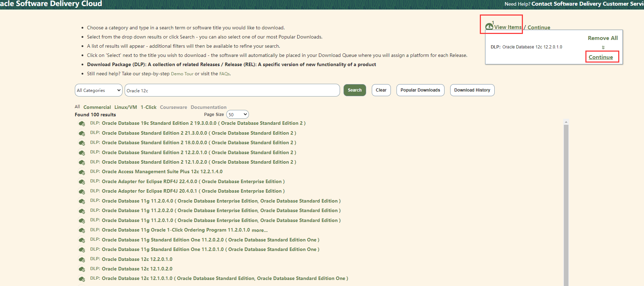644x286 pixels.
Task: Click download icon for Standard Edition 2 12.2.0.1.0
Action: 82,153
